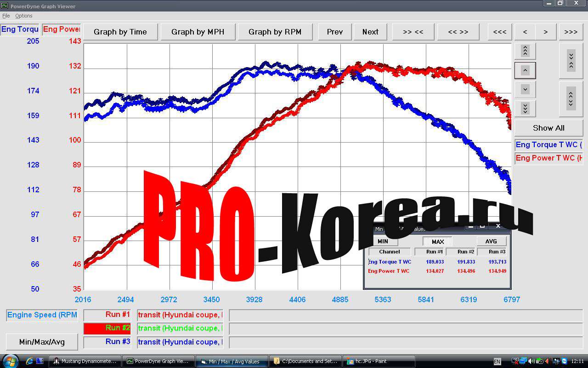Click the Eng Torque T WC table row label
This screenshot has height=368, width=588.
(390, 262)
